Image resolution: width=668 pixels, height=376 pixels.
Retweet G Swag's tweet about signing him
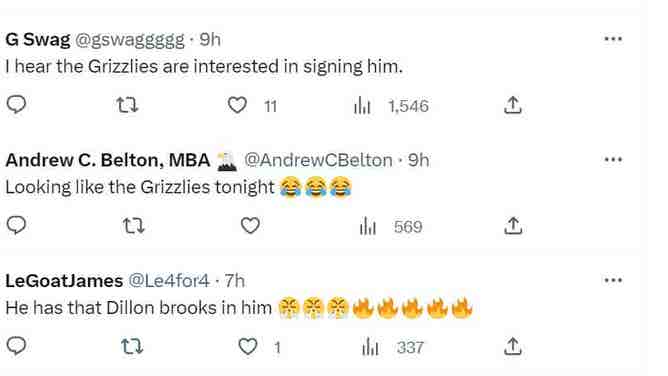(127, 105)
